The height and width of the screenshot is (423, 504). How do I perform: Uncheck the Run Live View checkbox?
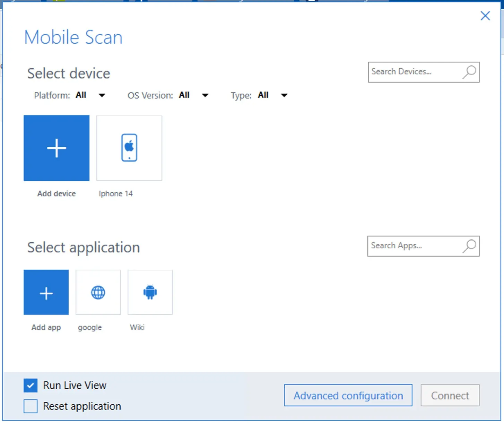point(31,385)
